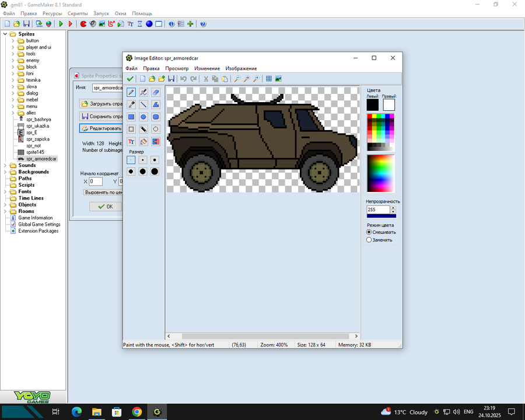Select the Заменять color mode
The image size is (525, 420).
coord(369,240)
